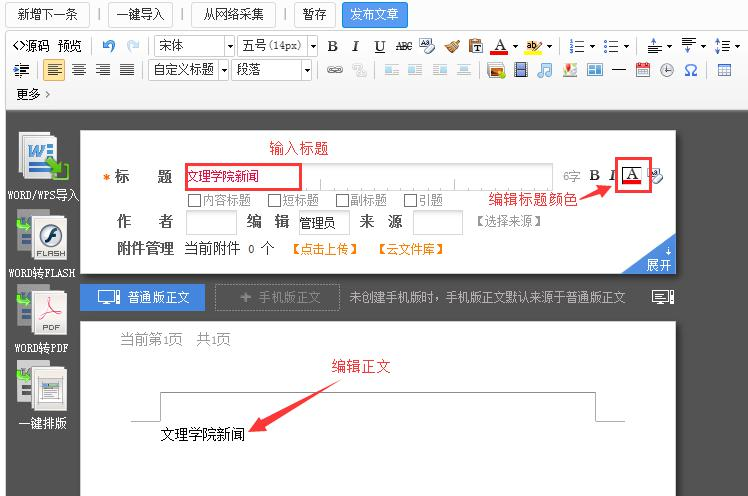The height and width of the screenshot is (496, 748).
Task: Insert a special character with the Ω icon
Action: [691, 70]
